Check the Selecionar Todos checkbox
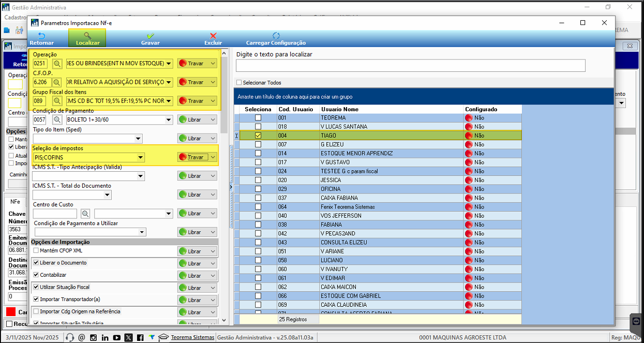This screenshot has height=343, width=644. tap(239, 82)
